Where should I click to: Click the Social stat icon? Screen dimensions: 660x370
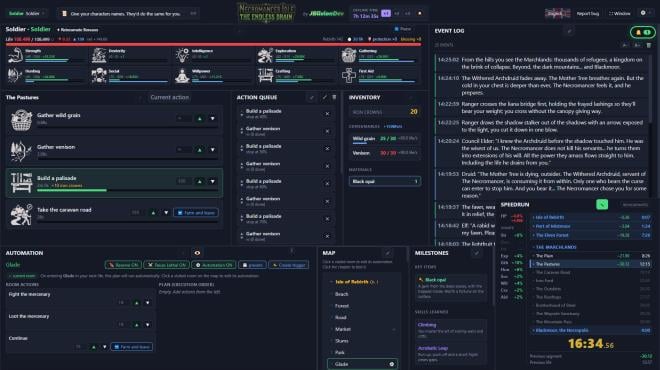click(99, 75)
